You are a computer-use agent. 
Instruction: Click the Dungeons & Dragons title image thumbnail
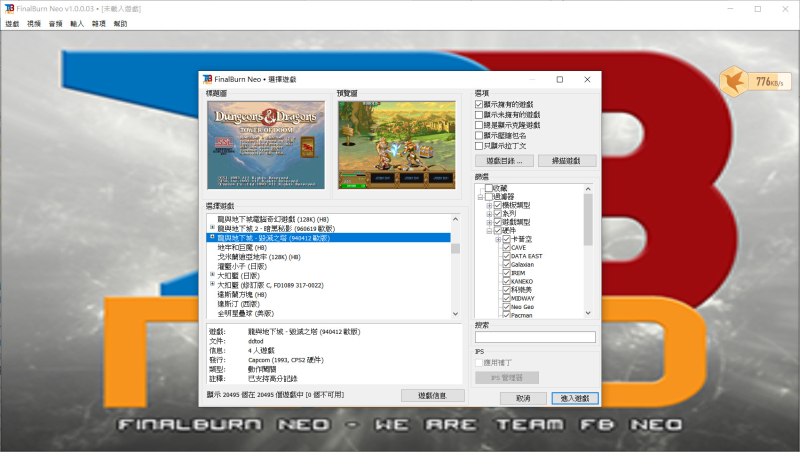click(266, 145)
